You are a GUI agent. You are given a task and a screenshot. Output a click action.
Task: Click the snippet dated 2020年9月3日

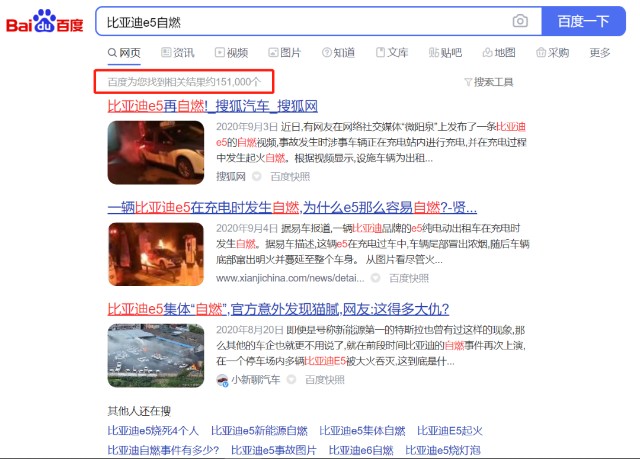[x=371, y=142]
